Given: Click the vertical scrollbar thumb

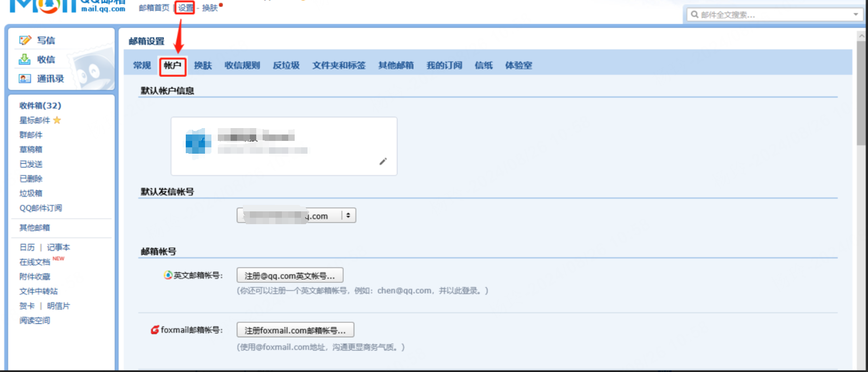Looking at the screenshot, I should click(x=861, y=93).
